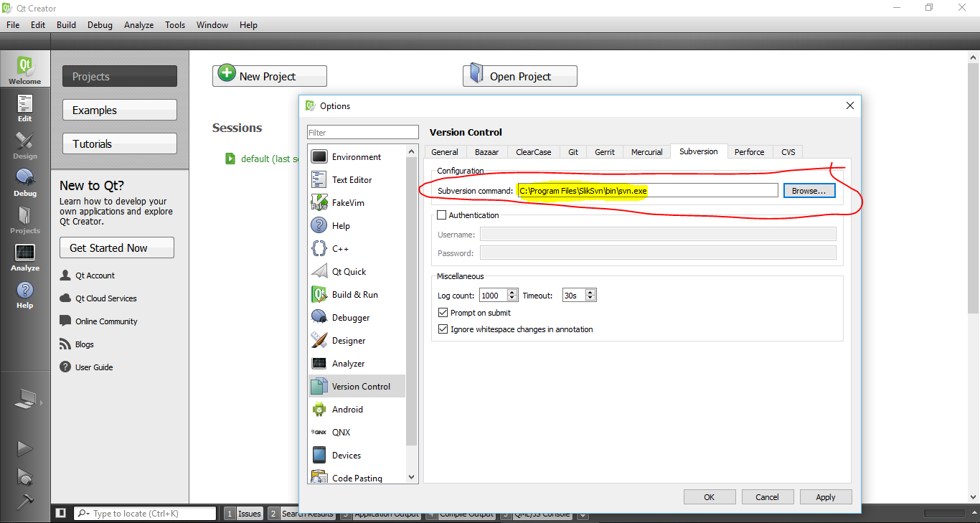This screenshot has width=980, height=523.
Task: Switch to Welcome mode in sidebar
Action: [25, 70]
